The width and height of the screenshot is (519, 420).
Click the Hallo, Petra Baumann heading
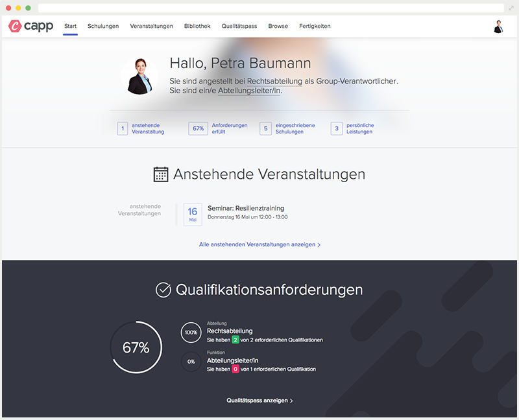[240, 63]
